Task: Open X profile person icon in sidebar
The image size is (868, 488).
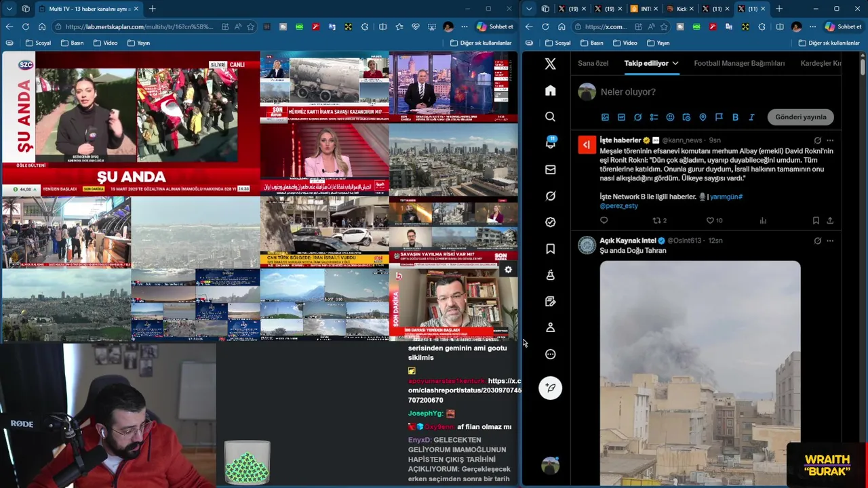Action: [550, 327]
